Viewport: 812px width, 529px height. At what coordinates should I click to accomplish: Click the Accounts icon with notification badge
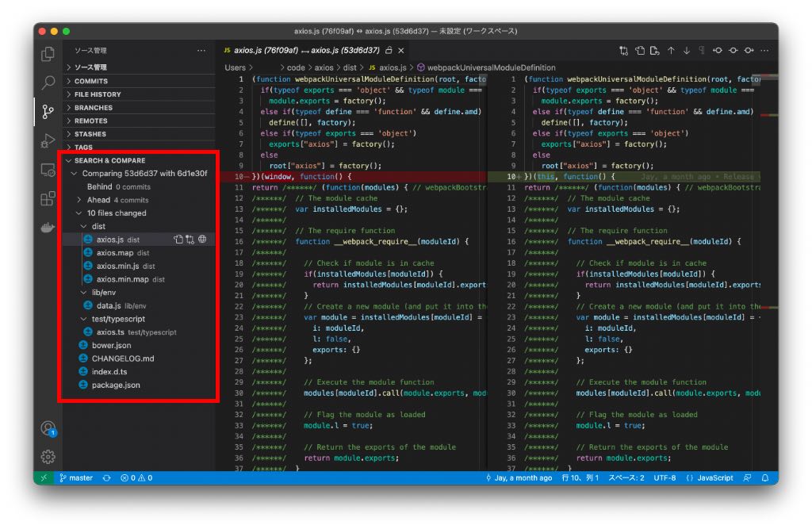coord(48,428)
